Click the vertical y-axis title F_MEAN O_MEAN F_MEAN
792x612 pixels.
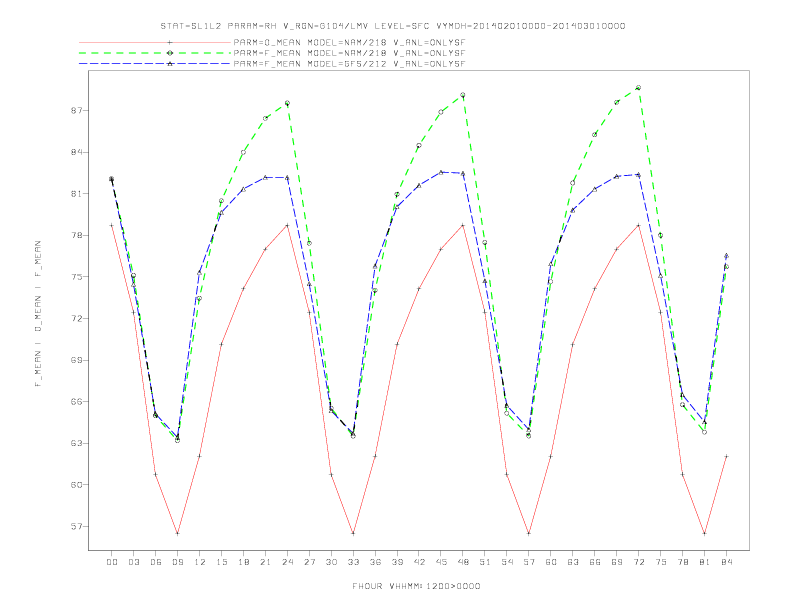38,314
